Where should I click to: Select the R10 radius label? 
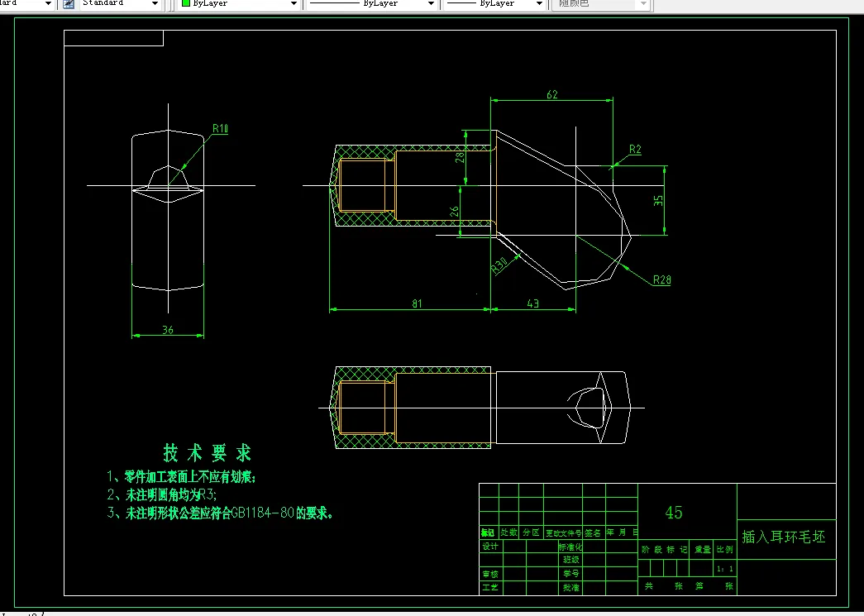[x=221, y=128]
